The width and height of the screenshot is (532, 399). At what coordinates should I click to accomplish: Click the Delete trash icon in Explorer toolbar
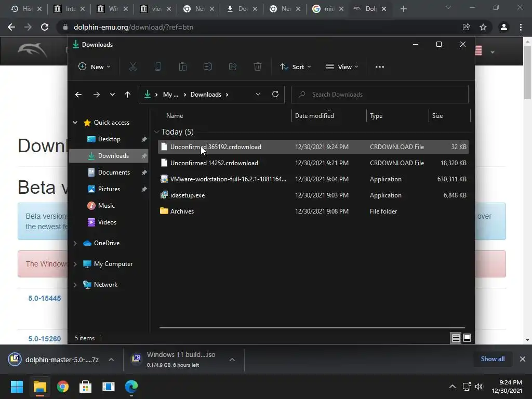[x=258, y=67]
